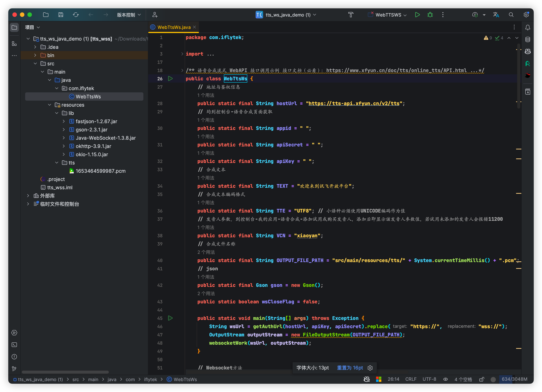Toggle the reader mode eye icon in status bar
This screenshot has height=392, width=542.
446,379
